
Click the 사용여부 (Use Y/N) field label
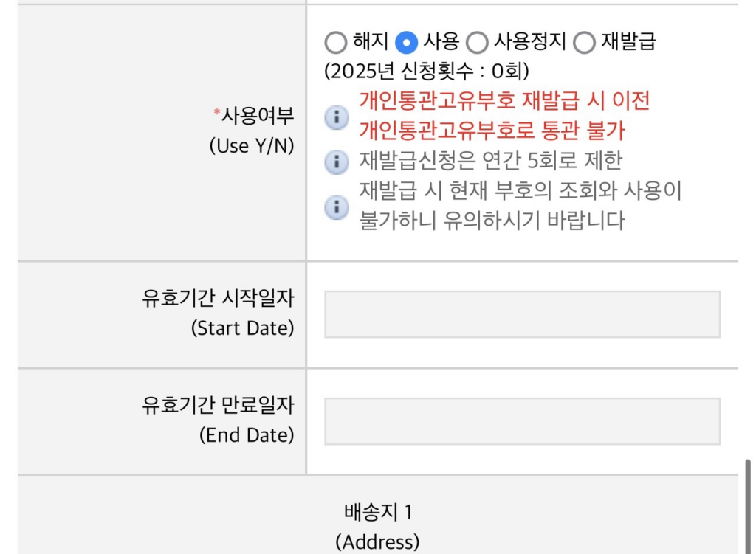click(x=252, y=131)
